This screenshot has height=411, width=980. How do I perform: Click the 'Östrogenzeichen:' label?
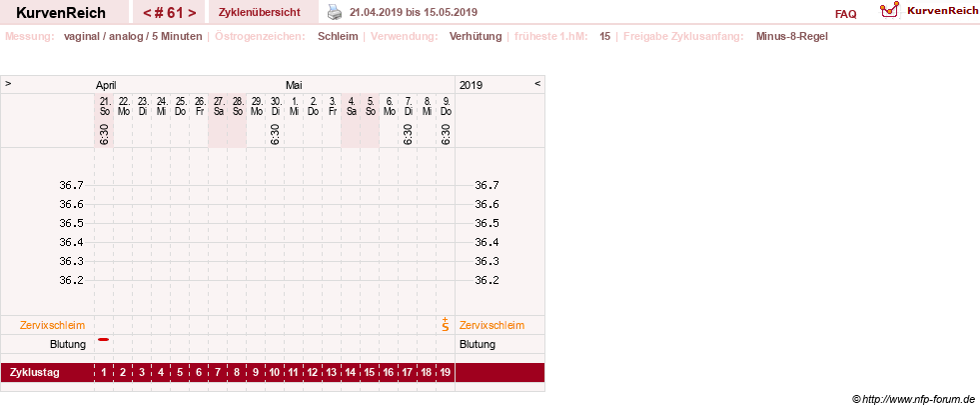[x=260, y=36]
